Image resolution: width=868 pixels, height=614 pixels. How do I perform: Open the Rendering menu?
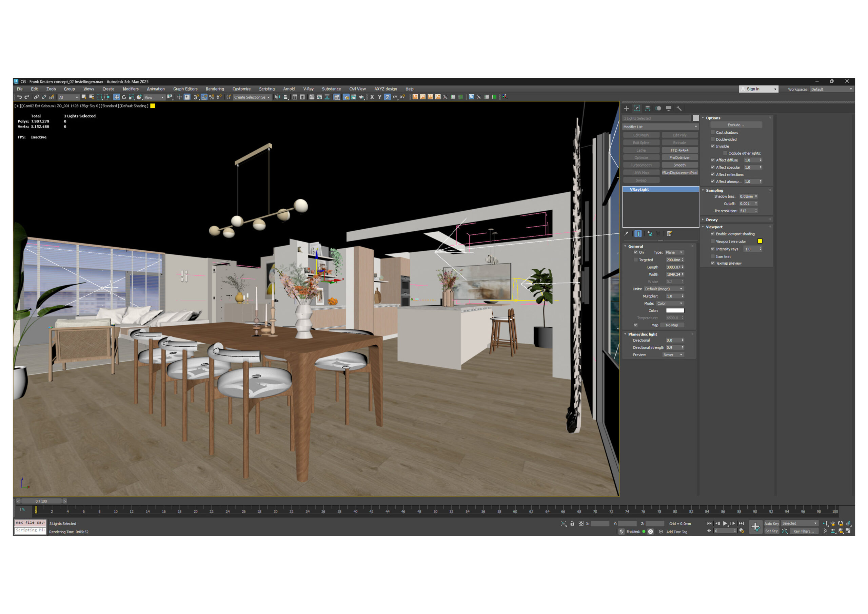tap(215, 89)
